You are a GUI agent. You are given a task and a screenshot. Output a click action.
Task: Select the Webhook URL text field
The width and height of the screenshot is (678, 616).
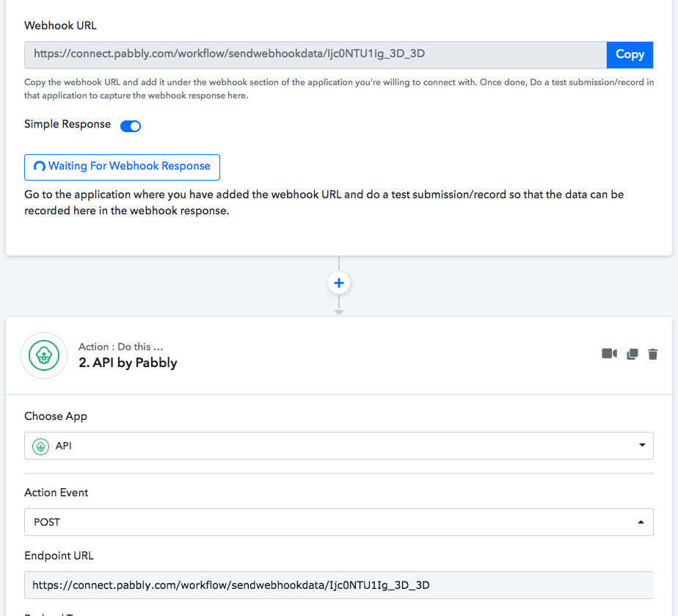click(316, 54)
